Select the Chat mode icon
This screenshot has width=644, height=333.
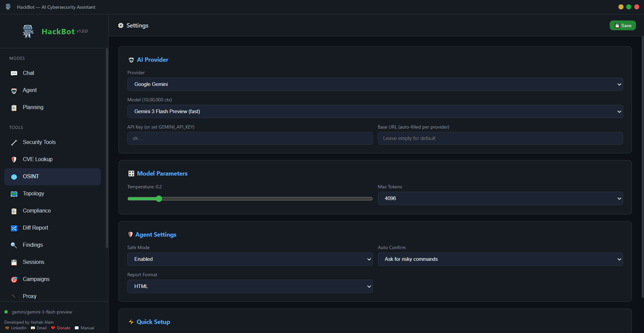coord(14,73)
